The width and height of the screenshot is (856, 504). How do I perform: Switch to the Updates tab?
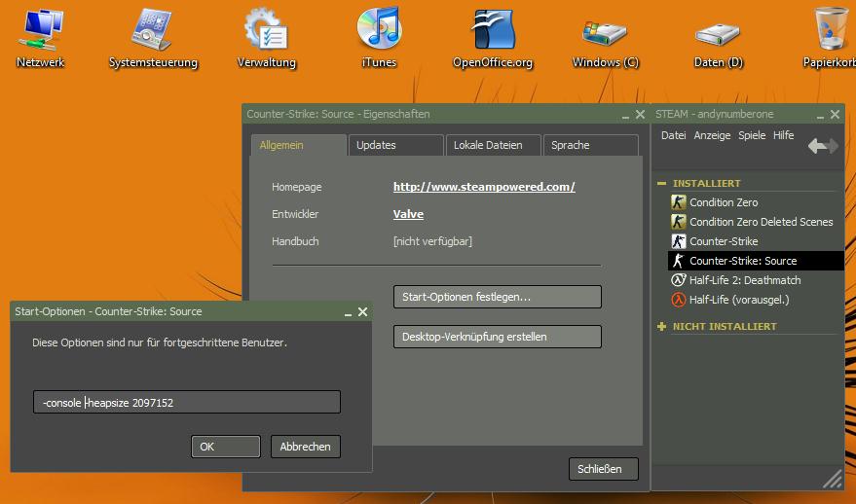[x=395, y=145]
